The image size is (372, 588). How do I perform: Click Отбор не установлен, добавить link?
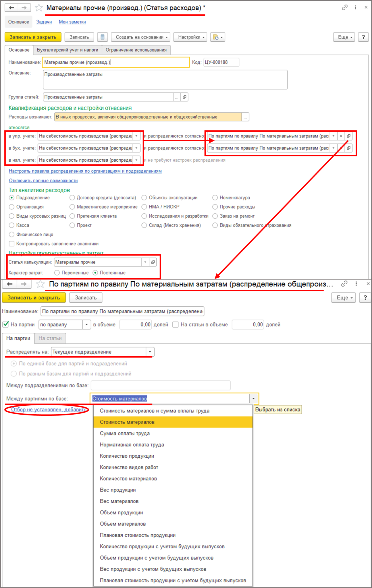coord(49,409)
